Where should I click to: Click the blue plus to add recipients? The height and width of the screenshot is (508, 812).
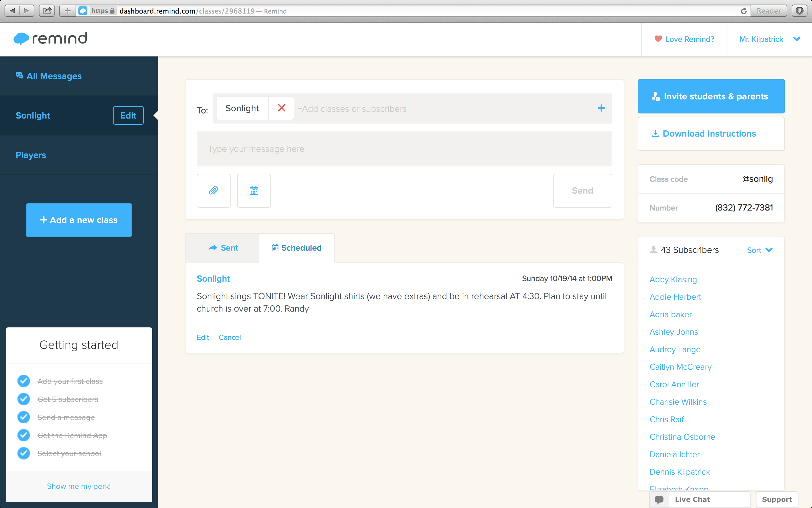pos(601,108)
